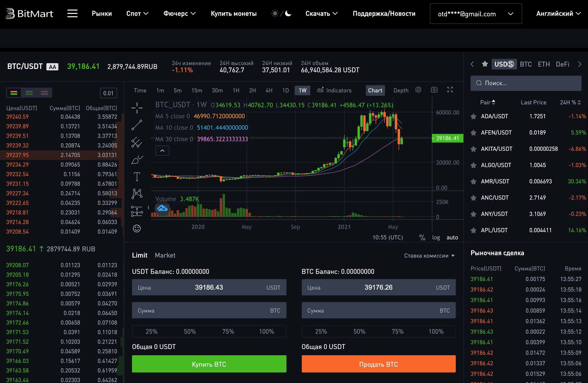Expand the Скачать dropdown menu

point(321,13)
